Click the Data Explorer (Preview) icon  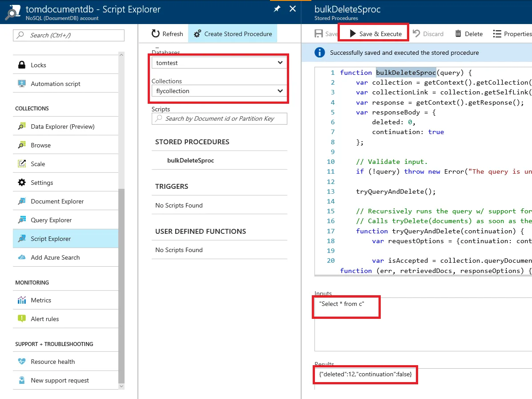pyautogui.click(x=22, y=126)
